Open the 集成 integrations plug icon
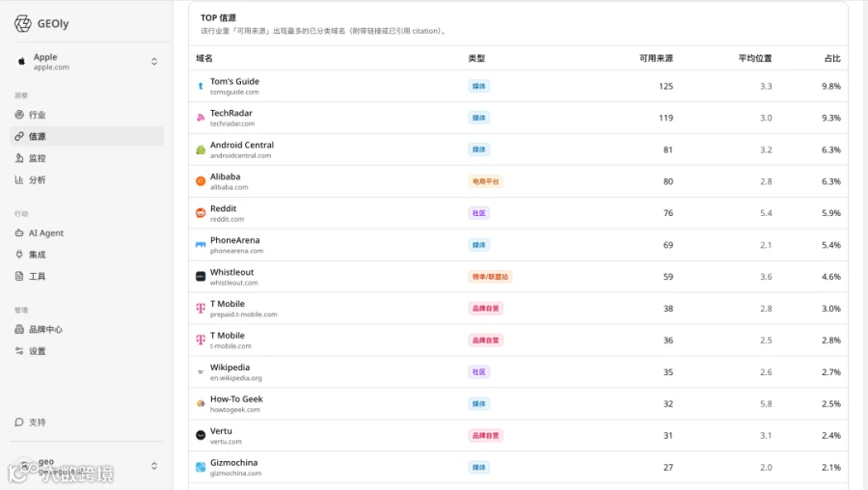 (x=19, y=254)
